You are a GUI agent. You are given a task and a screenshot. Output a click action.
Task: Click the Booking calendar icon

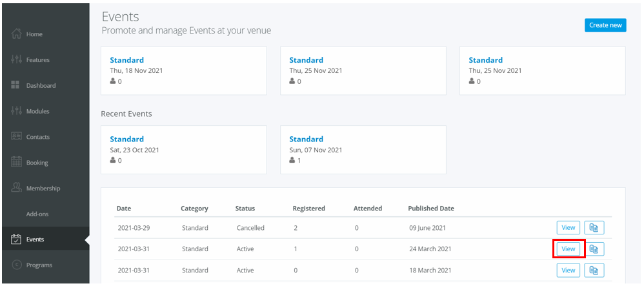point(16,162)
